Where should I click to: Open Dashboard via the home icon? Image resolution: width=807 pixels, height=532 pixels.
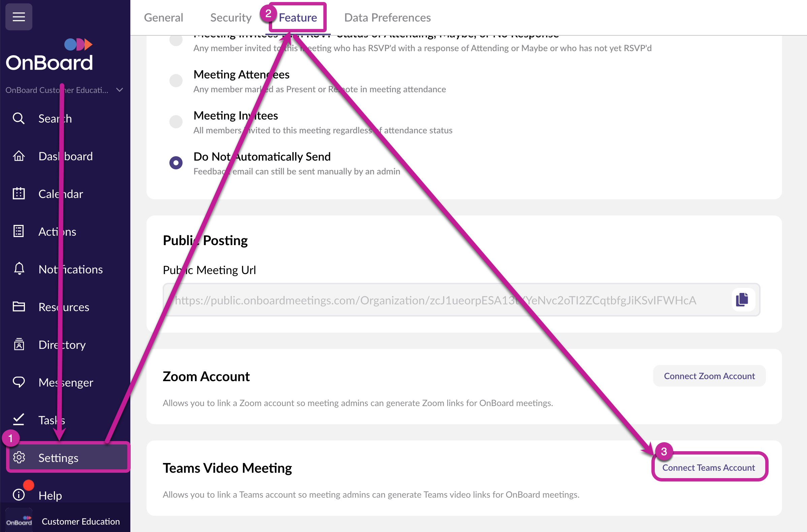coord(19,156)
